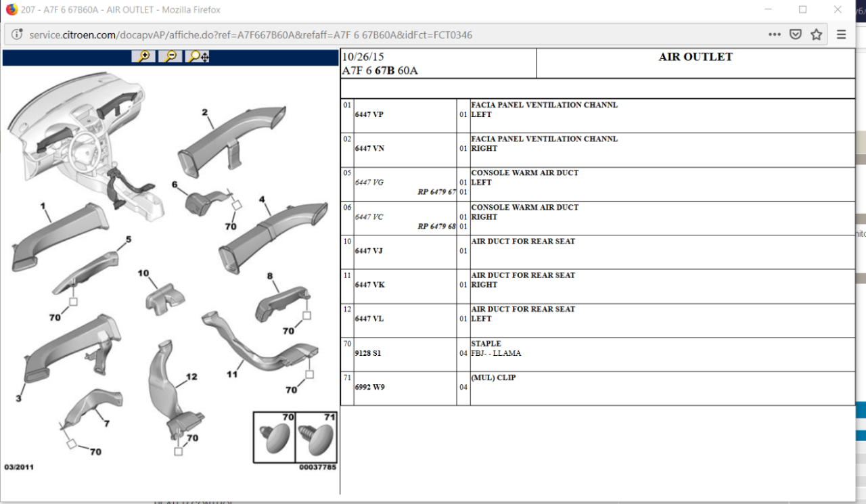Click the zoom in magnifier icon

tap(143, 57)
